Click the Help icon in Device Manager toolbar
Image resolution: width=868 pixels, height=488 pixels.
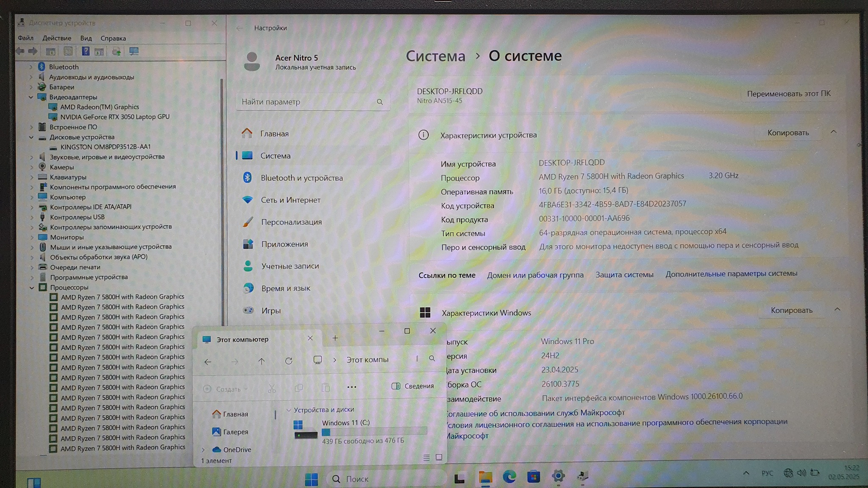point(86,51)
